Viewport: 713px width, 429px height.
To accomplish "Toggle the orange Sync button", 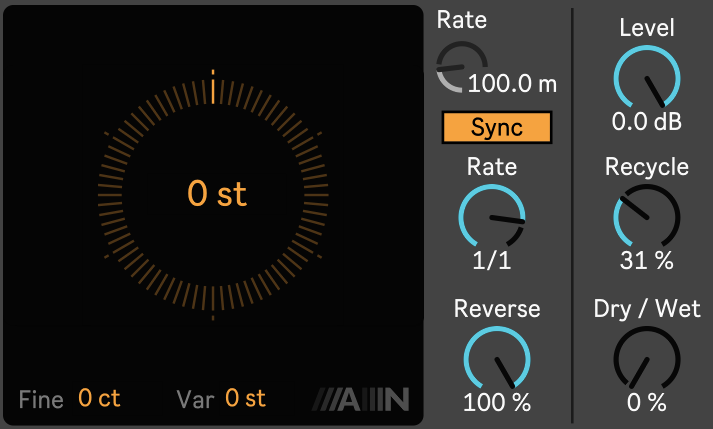I will point(497,128).
